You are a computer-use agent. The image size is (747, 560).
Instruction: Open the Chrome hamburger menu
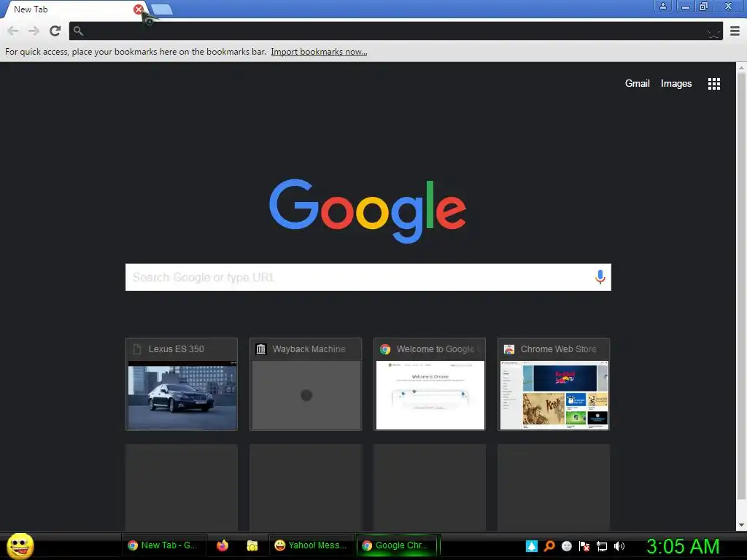(735, 31)
